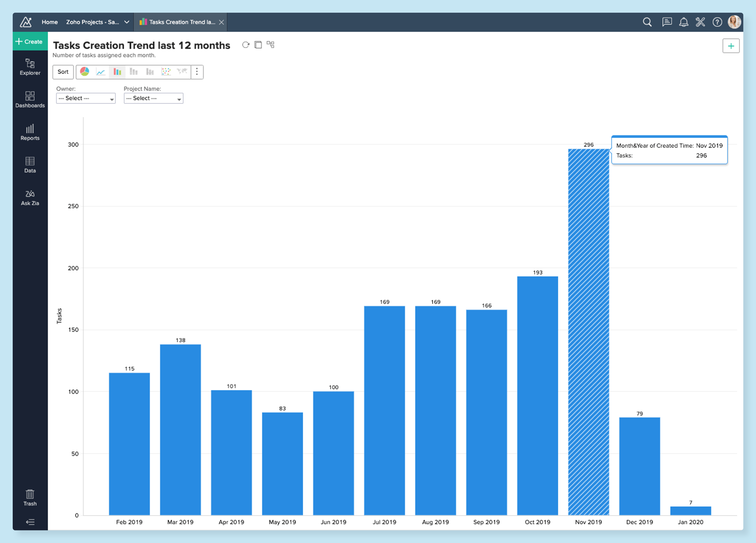Click the Nov 2019 striped bar
The image size is (756, 543).
(588, 332)
